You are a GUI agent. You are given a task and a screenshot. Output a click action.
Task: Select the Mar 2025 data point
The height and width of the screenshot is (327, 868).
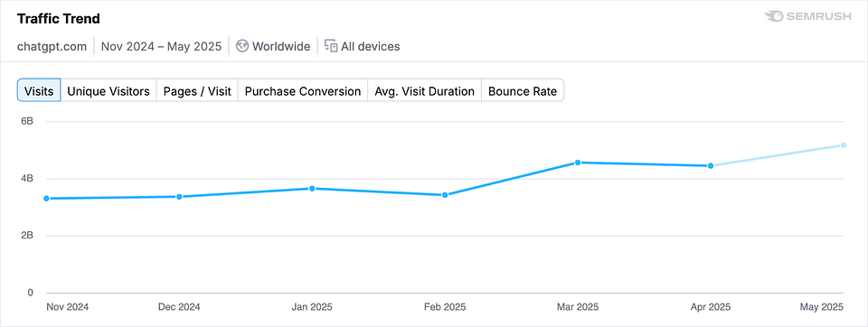point(578,162)
